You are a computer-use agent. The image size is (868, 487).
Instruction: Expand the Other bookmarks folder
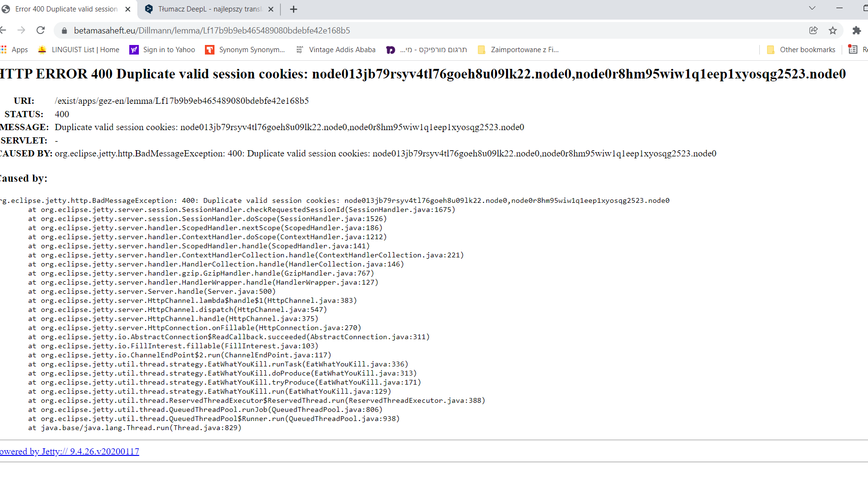(801, 49)
